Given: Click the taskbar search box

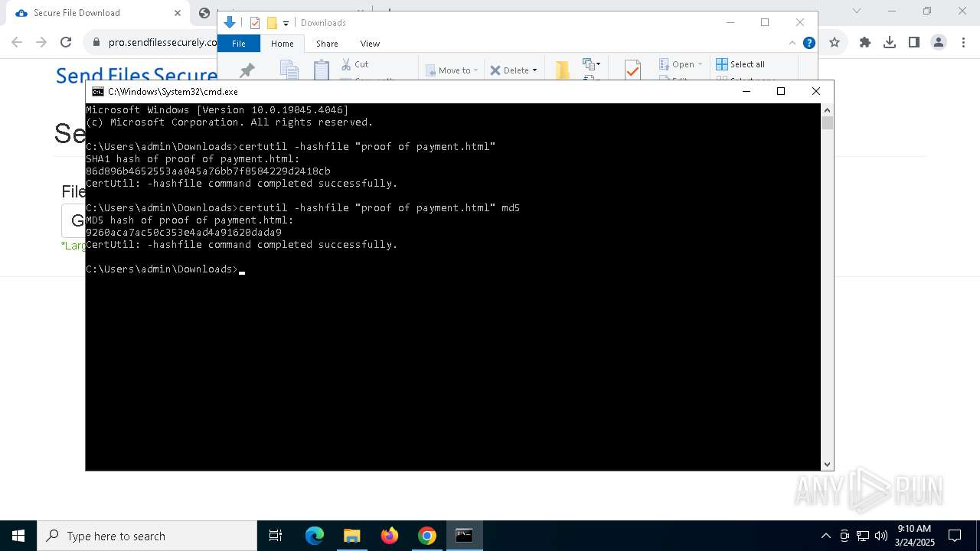Looking at the screenshot, I should (x=147, y=536).
